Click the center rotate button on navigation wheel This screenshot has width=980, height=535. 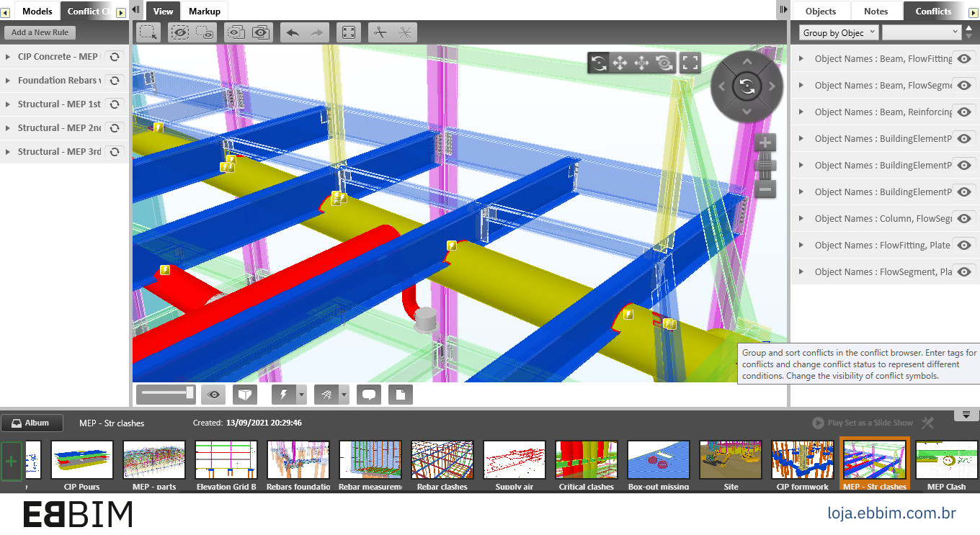coord(747,87)
